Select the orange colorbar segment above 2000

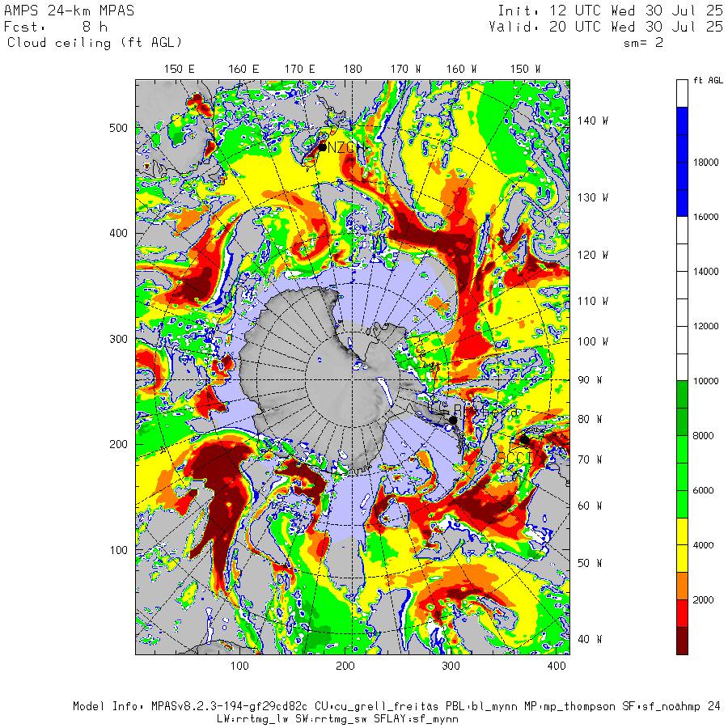tap(682, 586)
